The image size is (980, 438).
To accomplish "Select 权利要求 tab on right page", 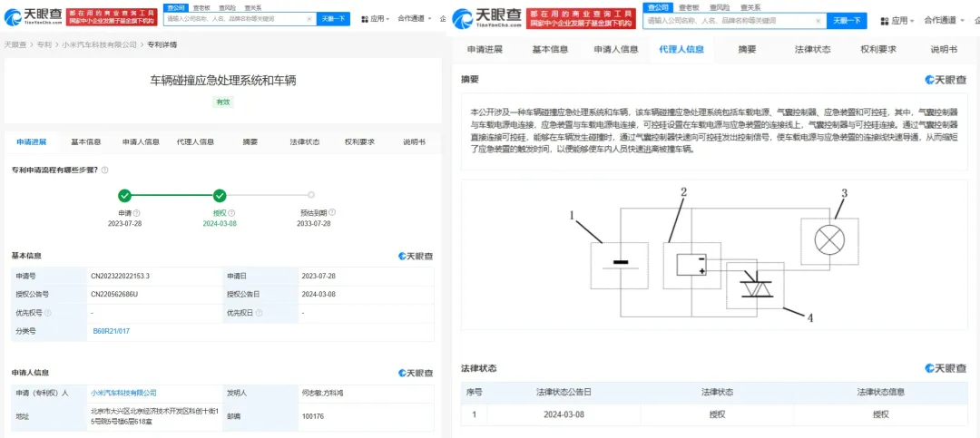I will click(878, 49).
